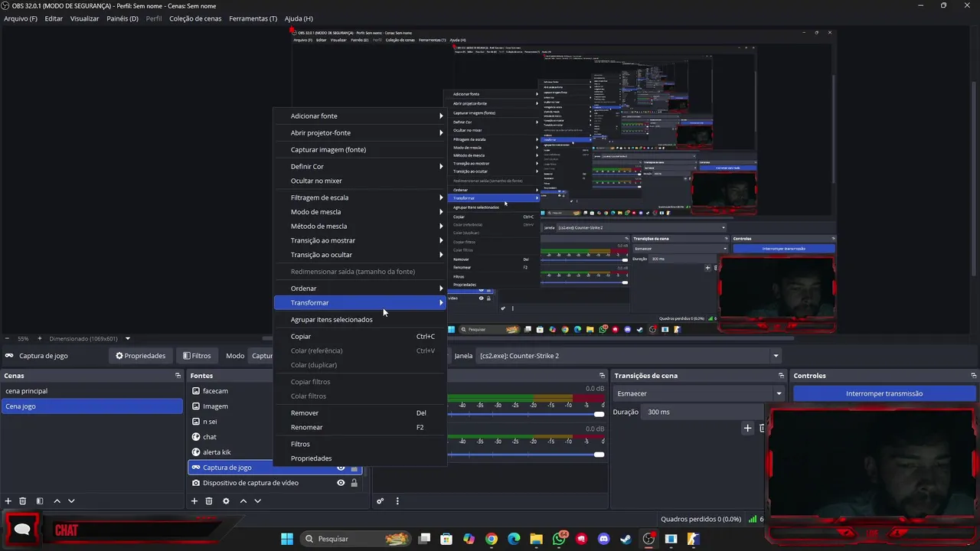980x551 pixels.
Task: Open WhatsApp from the taskbar
Action: click(x=559, y=539)
